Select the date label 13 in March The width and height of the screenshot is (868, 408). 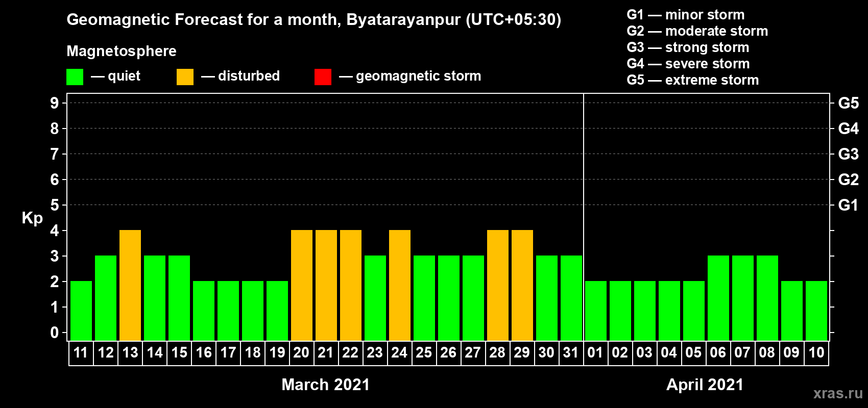point(130,352)
